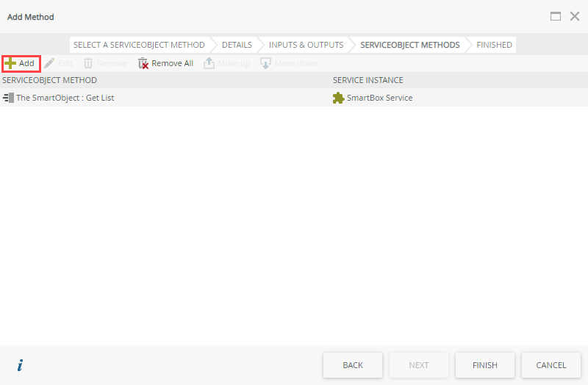Image resolution: width=588 pixels, height=385 pixels.
Task: Open the Finished wizard step
Action: [x=494, y=45]
